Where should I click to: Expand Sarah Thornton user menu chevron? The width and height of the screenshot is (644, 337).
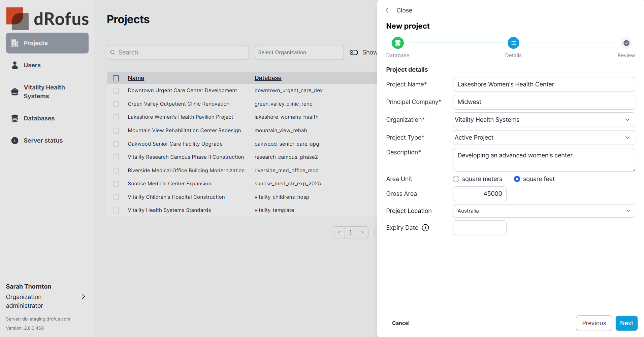point(84,296)
